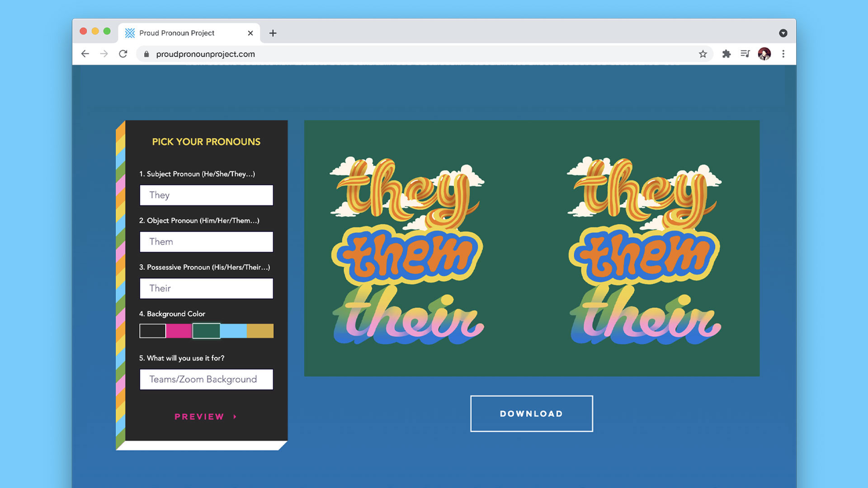
Task: Pick the light blue background swatch
Action: (233, 331)
